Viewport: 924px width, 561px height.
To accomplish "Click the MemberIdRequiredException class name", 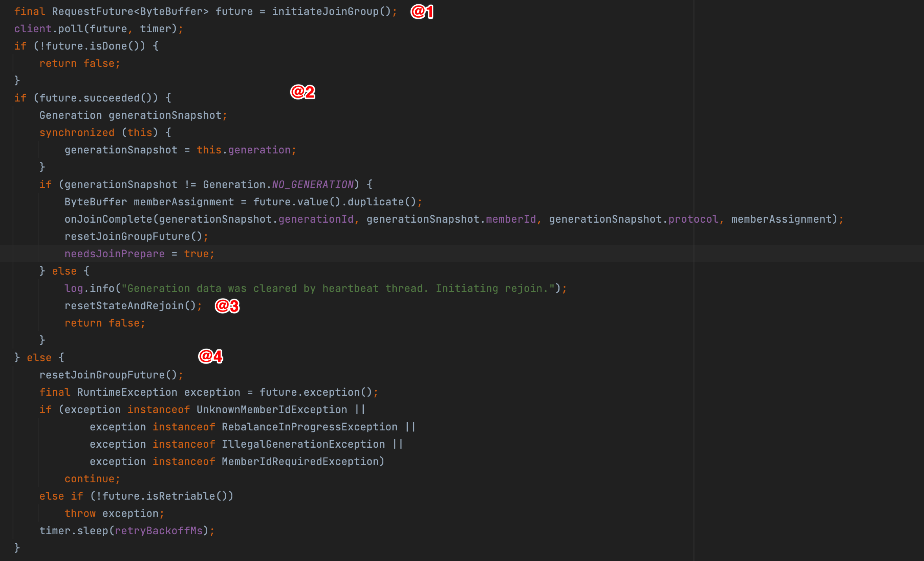I will [300, 461].
